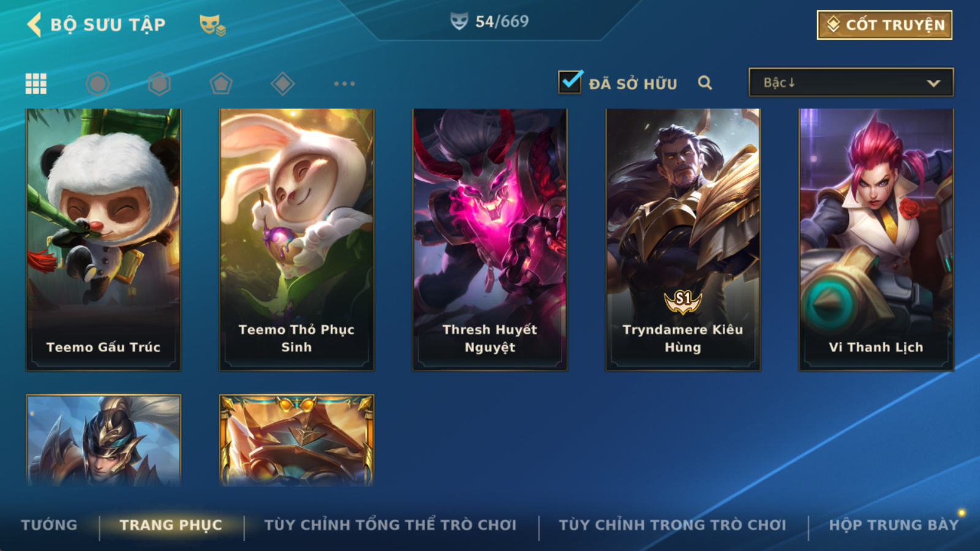Image resolution: width=980 pixels, height=551 pixels.
Task: Open the Cốt Truyện button
Action: click(x=884, y=24)
